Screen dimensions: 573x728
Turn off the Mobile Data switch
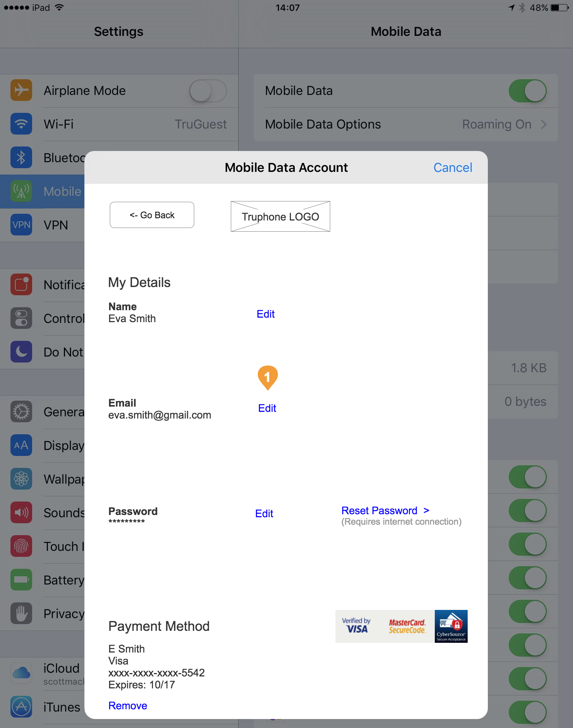point(527,91)
